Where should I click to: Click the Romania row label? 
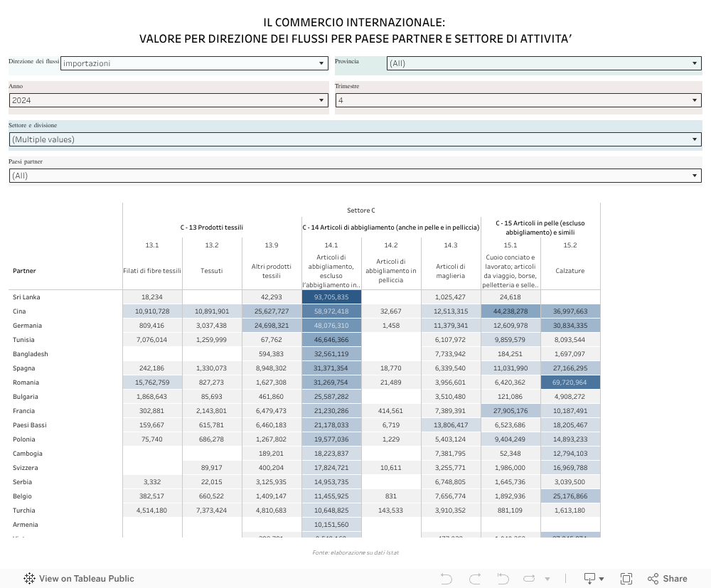pyautogui.click(x=26, y=383)
